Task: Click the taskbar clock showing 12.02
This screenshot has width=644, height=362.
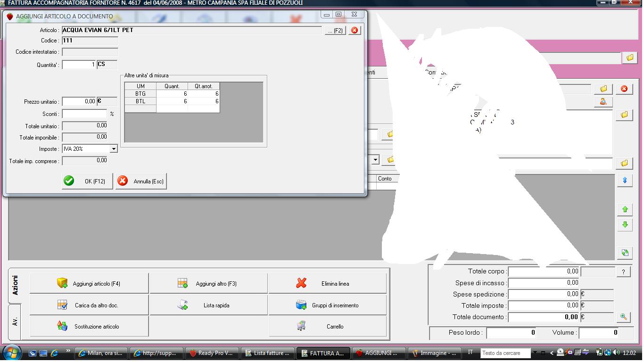Action: [x=629, y=353]
